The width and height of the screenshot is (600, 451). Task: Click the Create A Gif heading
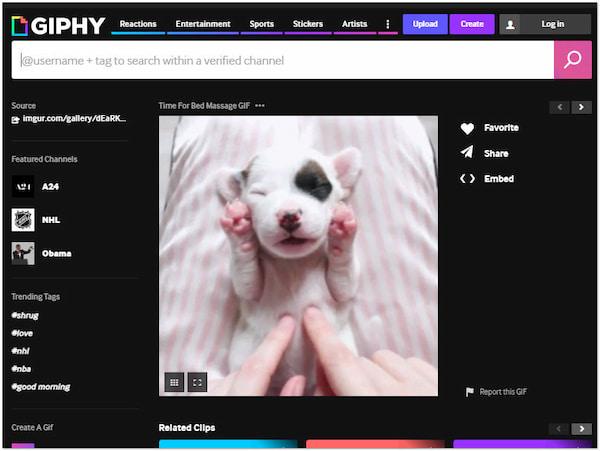pos(32,428)
